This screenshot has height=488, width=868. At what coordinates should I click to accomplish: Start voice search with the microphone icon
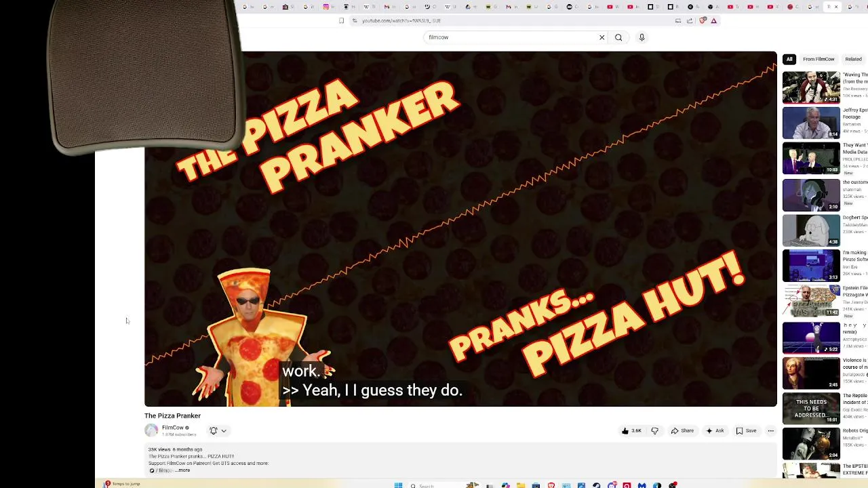pos(642,37)
